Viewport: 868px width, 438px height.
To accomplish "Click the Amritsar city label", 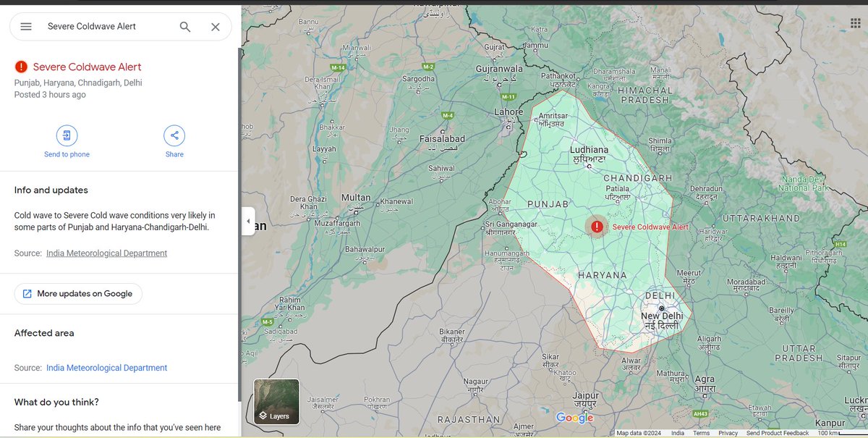I will click(x=553, y=116).
